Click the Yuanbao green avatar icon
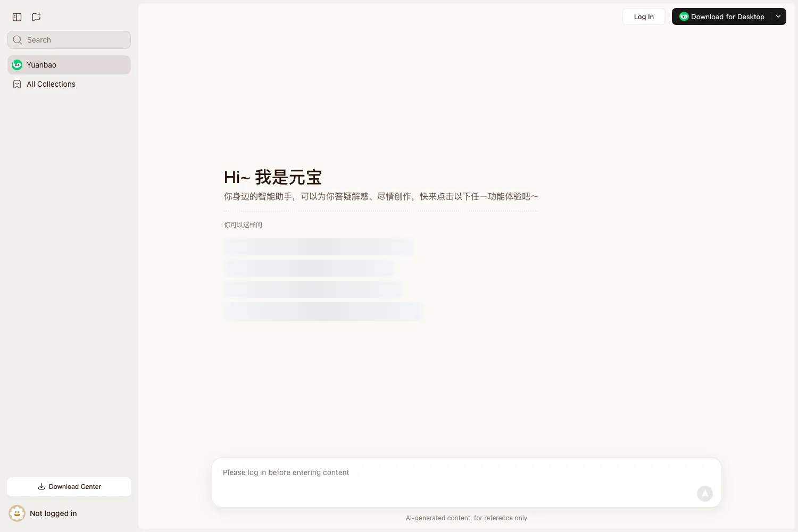Viewport: 798px width, 532px height. pos(17,65)
